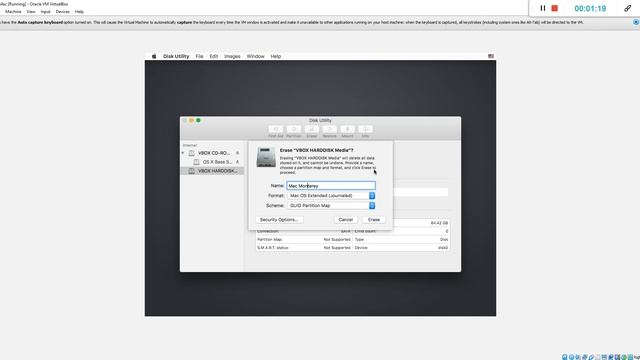The width and height of the screenshot is (640, 360).
Task: Stop the recording with the red square
Action: [x=554, y=8]
